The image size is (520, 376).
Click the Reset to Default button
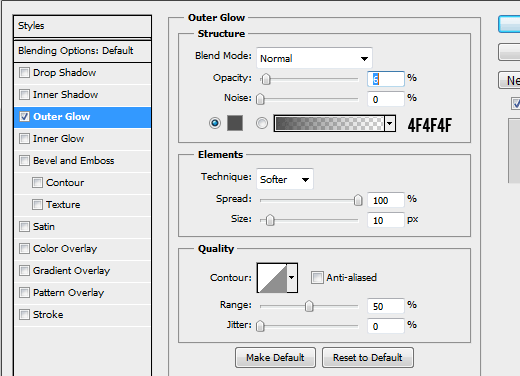tap(368, 358)
